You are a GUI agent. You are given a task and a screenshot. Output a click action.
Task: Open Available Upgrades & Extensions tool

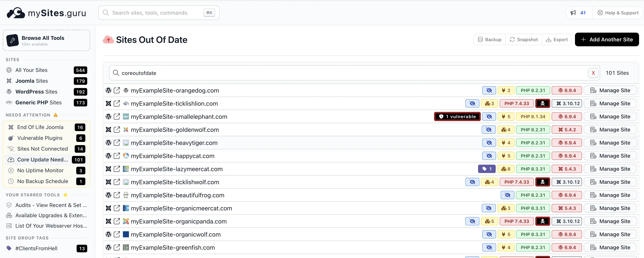pyautogui.click(x=46, y=216)
